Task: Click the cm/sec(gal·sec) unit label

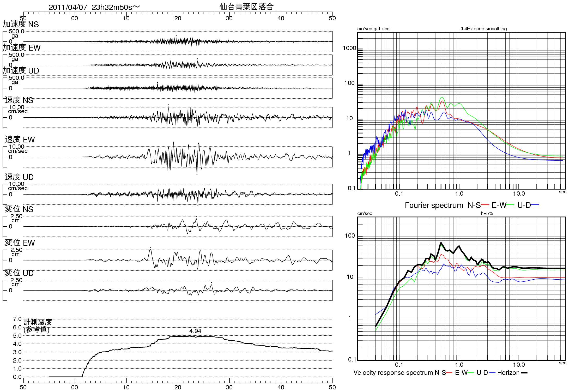Action: click(374, 29)
